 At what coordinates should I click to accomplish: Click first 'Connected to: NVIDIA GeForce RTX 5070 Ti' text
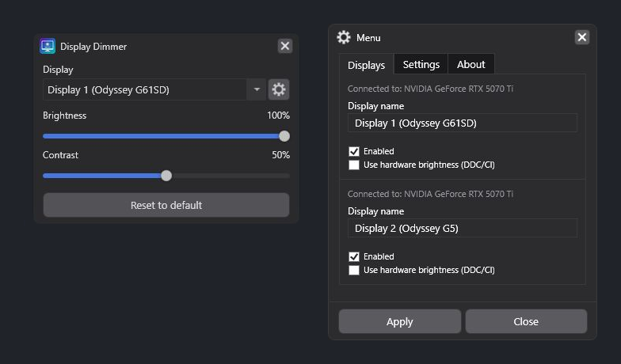pyautogui.click(x=430, y=89)
